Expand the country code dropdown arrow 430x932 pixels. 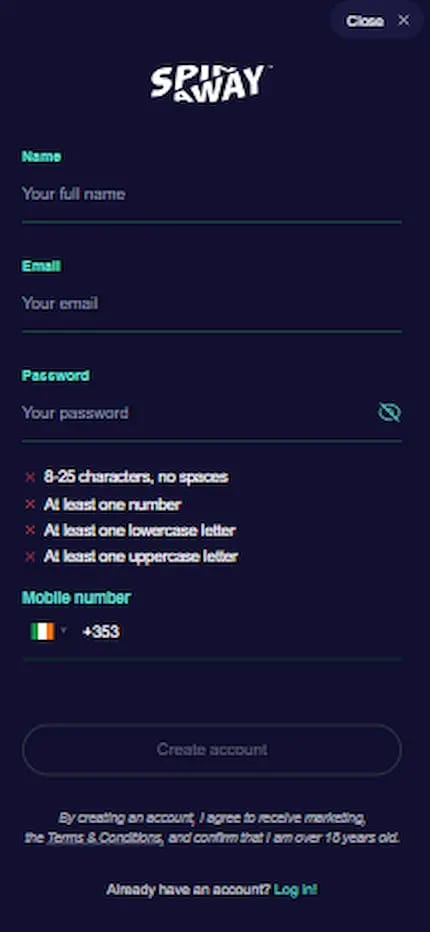64,631
